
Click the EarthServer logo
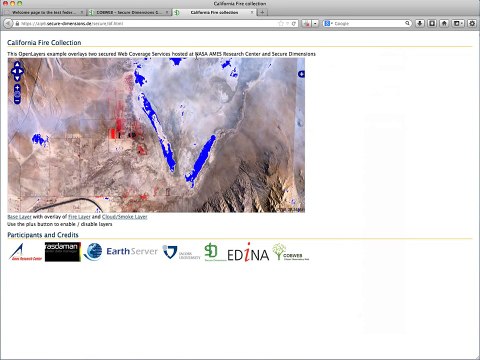pyautogui.click(x=121, y=252)
